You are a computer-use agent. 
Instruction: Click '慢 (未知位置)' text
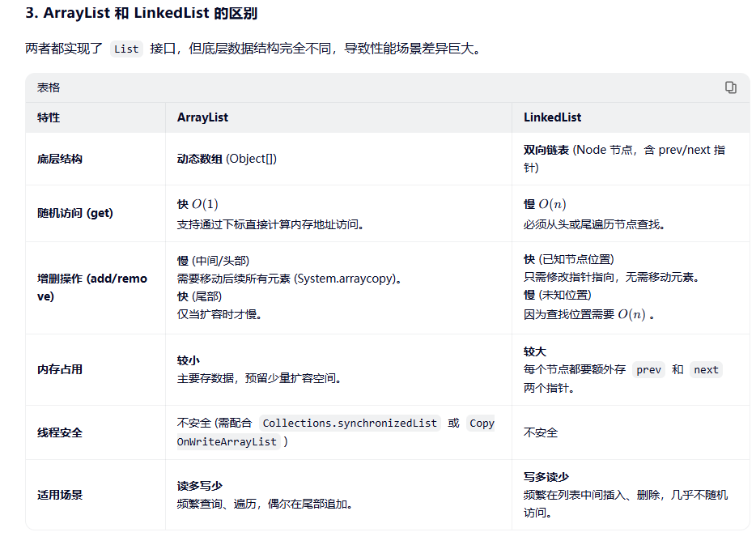558,295
